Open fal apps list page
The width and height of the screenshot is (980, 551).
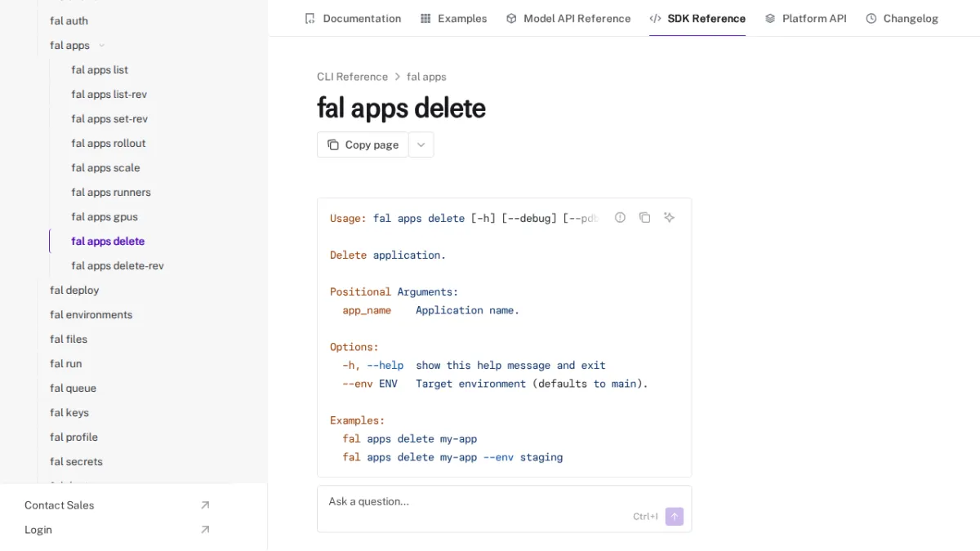[x=100, y=70]
